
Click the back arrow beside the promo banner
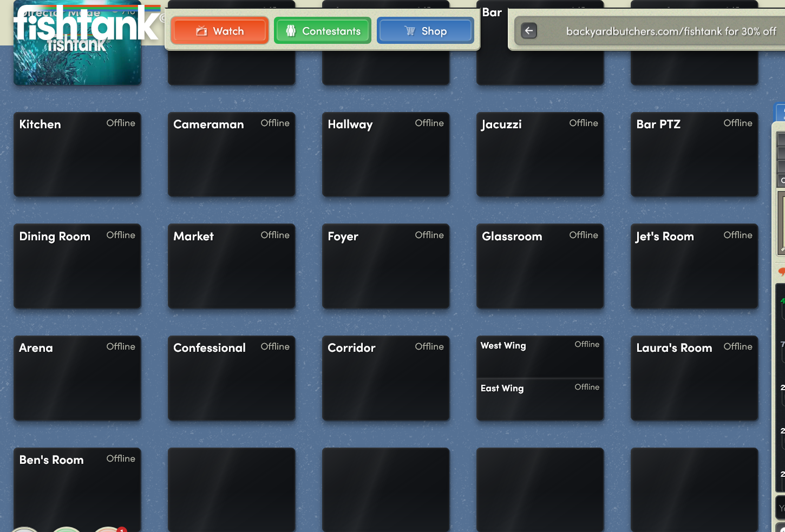tap(529, 31)
